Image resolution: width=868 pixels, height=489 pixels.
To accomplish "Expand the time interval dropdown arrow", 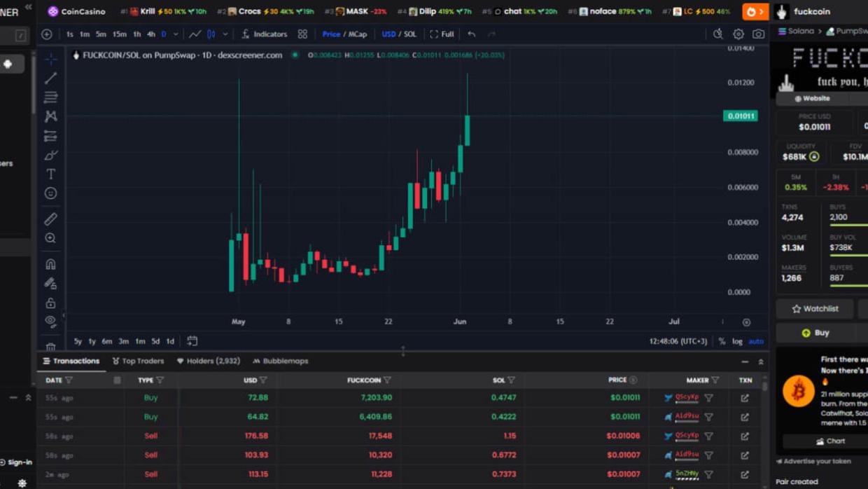I will (x=176, y=34).
